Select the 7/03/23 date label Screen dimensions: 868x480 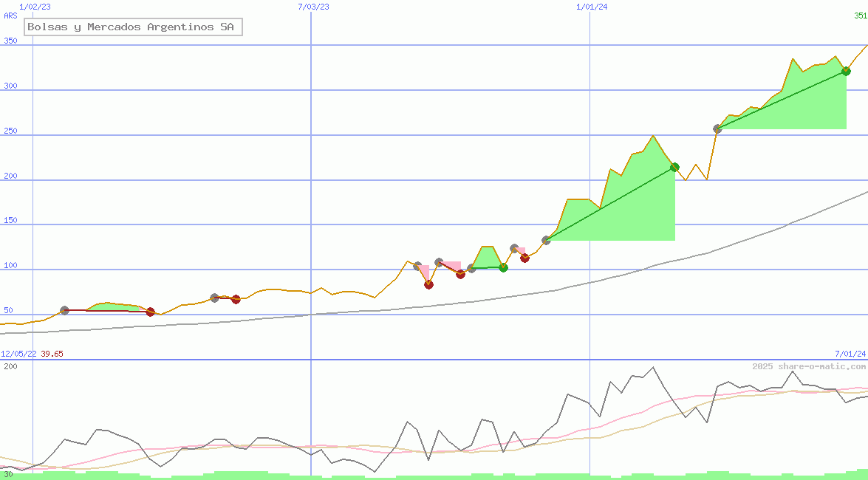(x=313, y=7)
